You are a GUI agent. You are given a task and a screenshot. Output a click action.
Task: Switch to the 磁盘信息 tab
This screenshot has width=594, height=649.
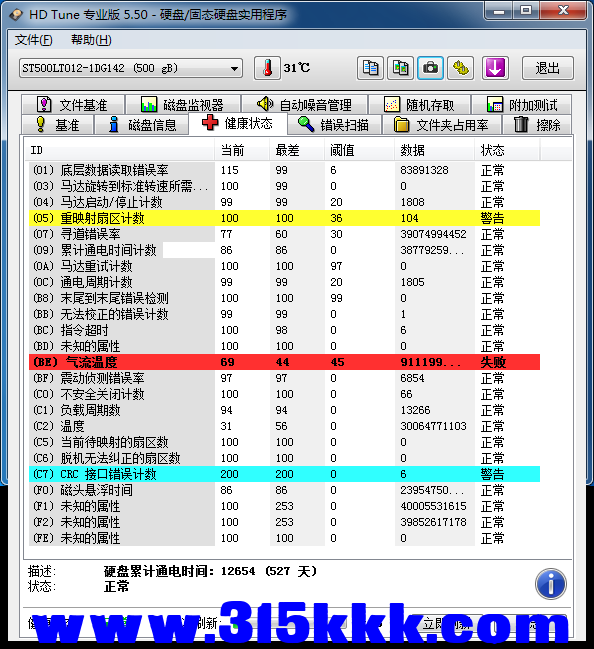point(142,125)
